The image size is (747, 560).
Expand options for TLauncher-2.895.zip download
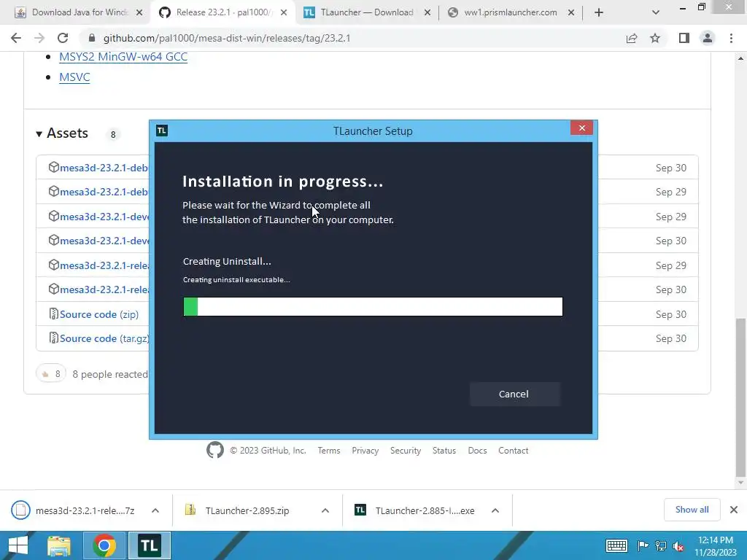[325, 510]
